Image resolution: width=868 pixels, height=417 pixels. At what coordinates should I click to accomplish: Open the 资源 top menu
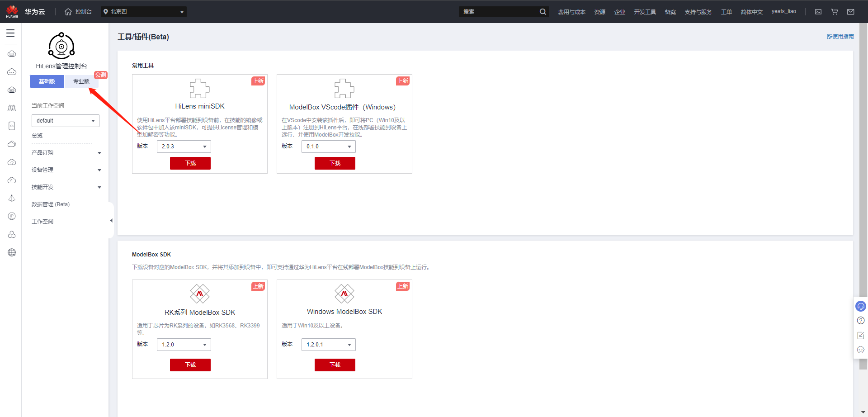pyautogui.click(x=600, y=12)
